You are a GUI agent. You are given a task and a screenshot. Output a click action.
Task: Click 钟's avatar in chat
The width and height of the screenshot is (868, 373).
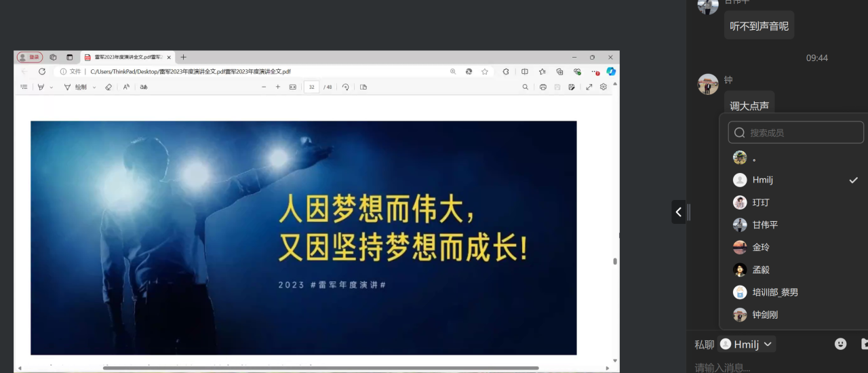pos(708,84)
